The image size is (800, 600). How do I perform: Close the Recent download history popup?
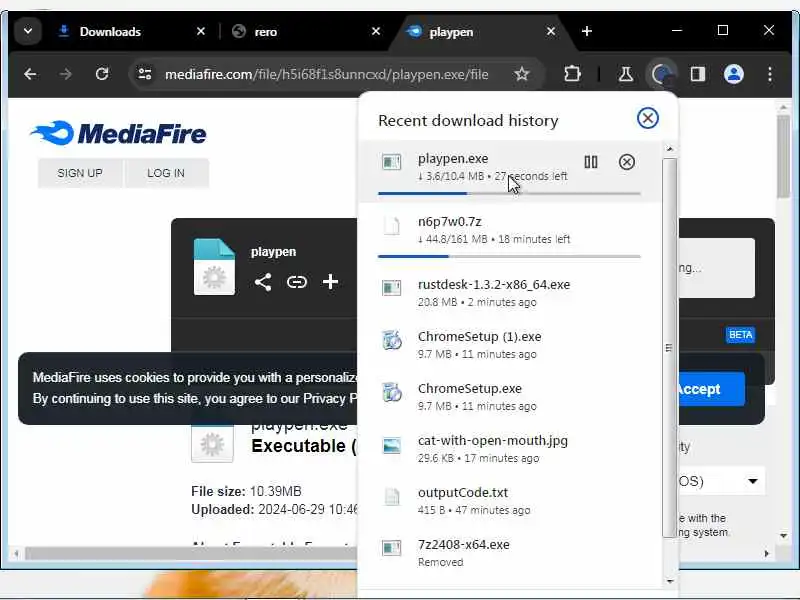647,118
